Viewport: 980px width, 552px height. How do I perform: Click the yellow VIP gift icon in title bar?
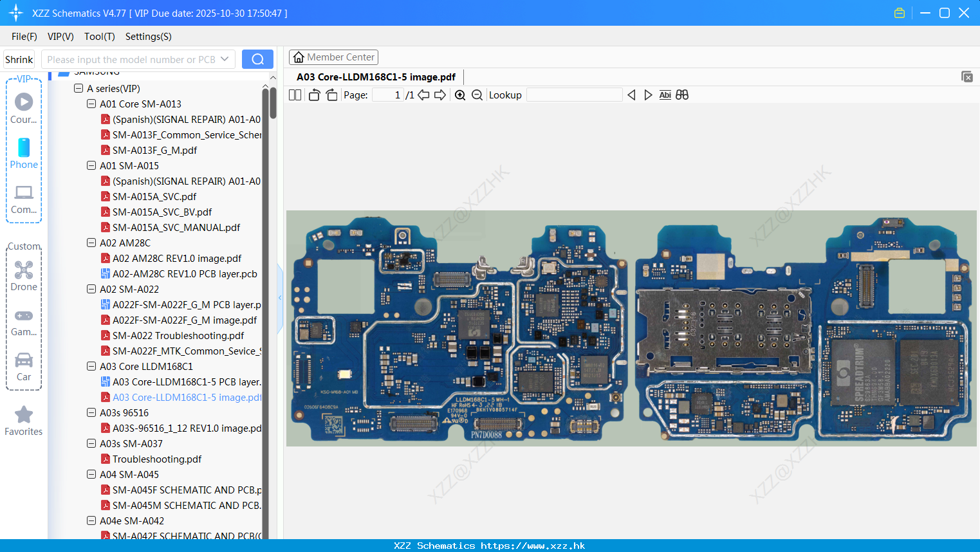coord(900,13)
